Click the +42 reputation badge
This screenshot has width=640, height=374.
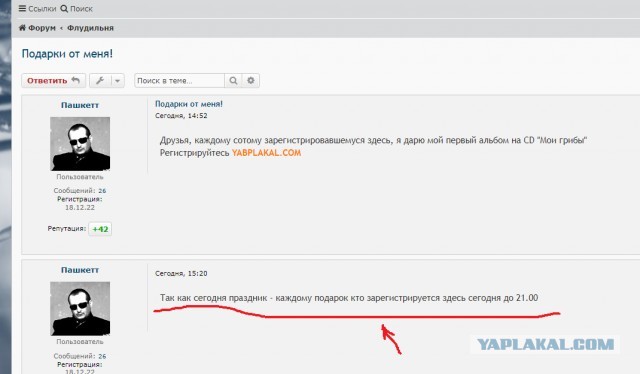pyautogui.click(x=100, y=229)
